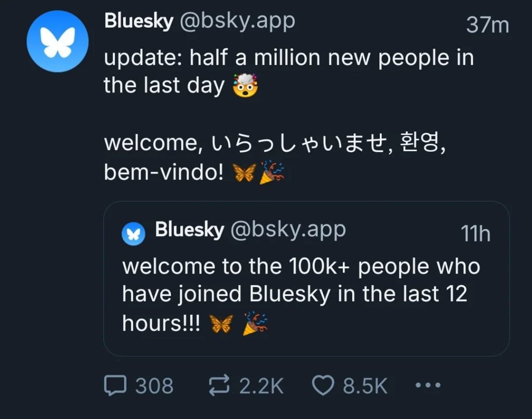Image resolution: width=532 pixels, height=419 pixels.
Task: Click the party popper in quoted post
Action: 255,324
